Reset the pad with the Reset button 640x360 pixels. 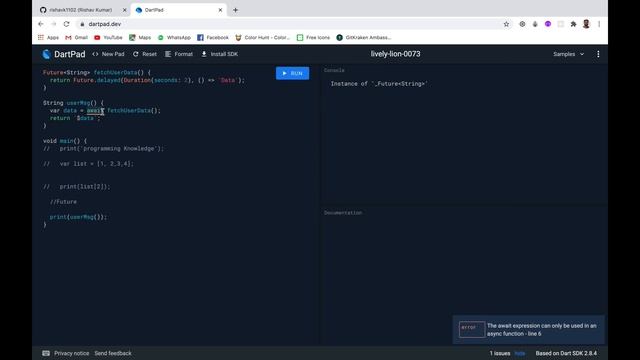[x=144, y=54]
